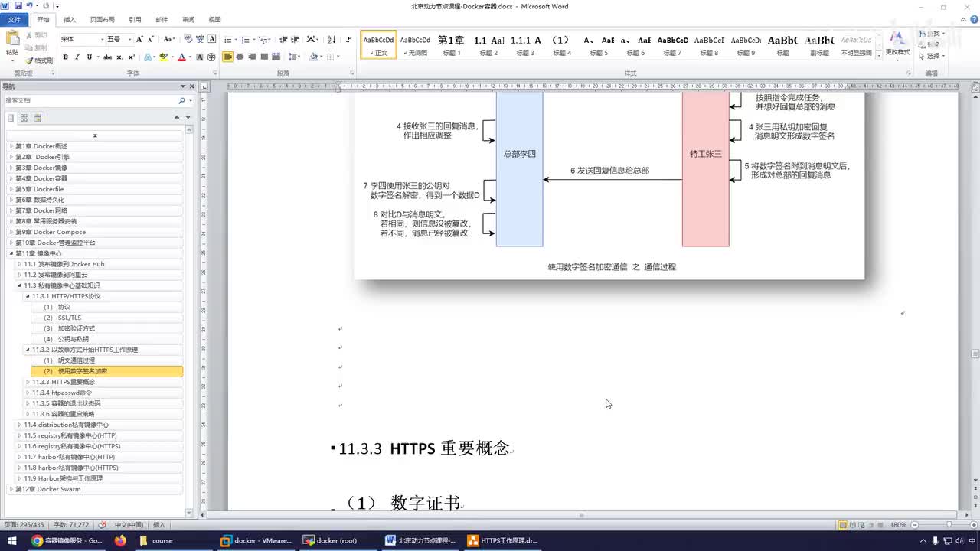Click the character shading A icon
Screen dimensions: 980x551
[x=200, y=57]
